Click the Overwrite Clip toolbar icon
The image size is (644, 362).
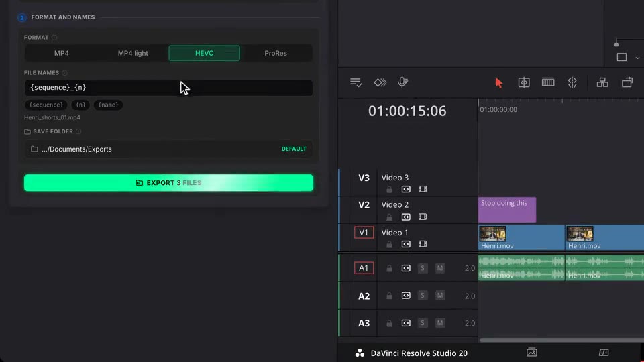coord(627,83)
